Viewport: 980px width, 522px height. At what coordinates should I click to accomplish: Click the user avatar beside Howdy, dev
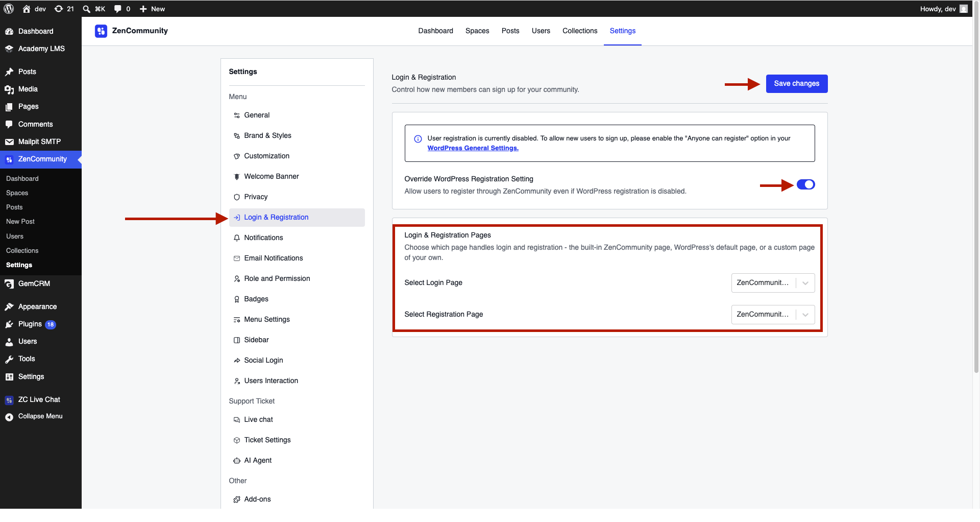coord(964,9)
